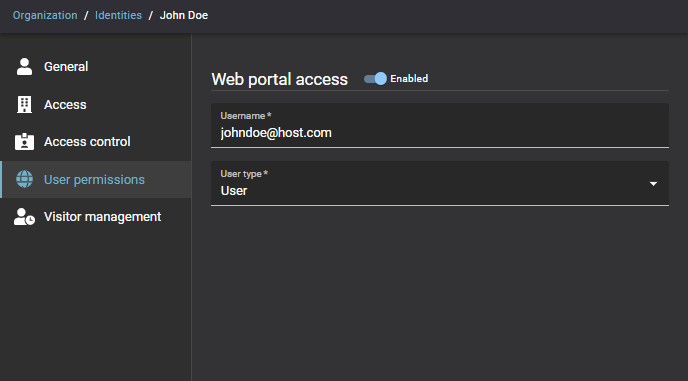Viewport: 688px width, 381px height.
Task: Open the User type combo box
Action: [440, 183]
